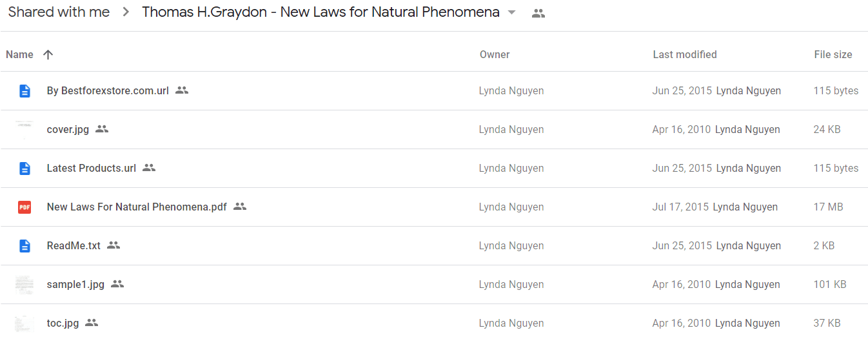Click the shared people icon next to sample1.jpg
Screen dimensions: 868x339
tap(117, 284)
